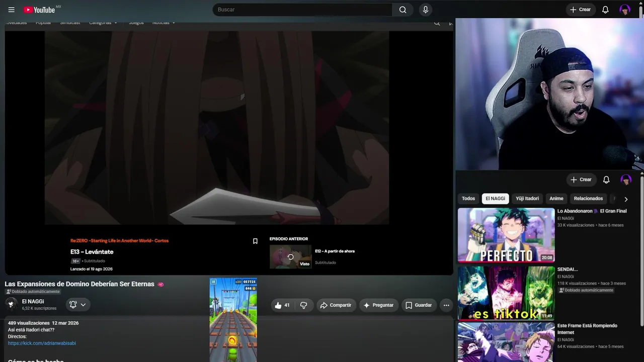The width and height of the screenshot is (644, 362).
Task: Click the Crear button above the filter chips
Action: tap(581, 179)
